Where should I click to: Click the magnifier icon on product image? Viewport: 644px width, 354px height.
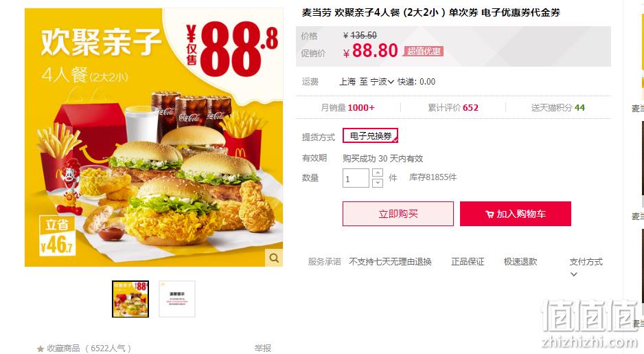point(274,258)
